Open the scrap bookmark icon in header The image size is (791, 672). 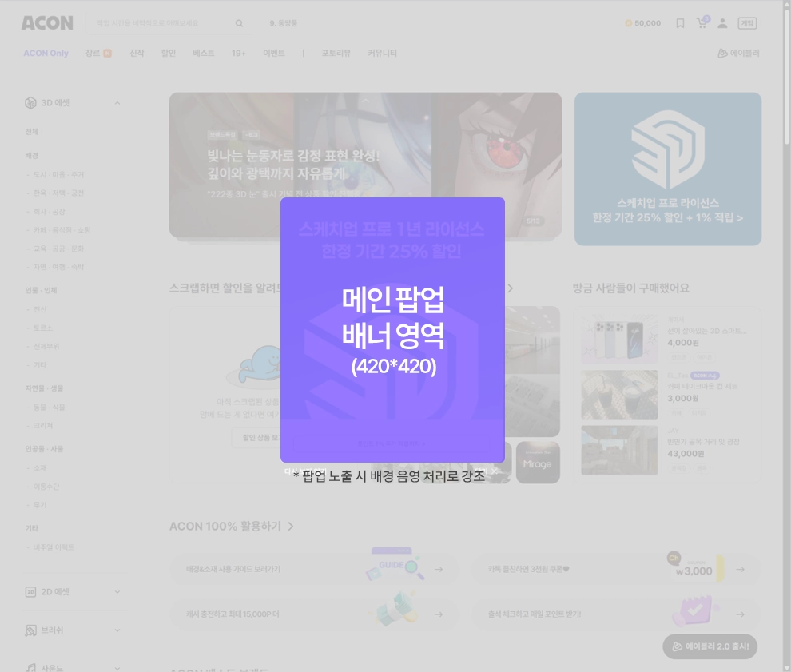click(680, 23)
